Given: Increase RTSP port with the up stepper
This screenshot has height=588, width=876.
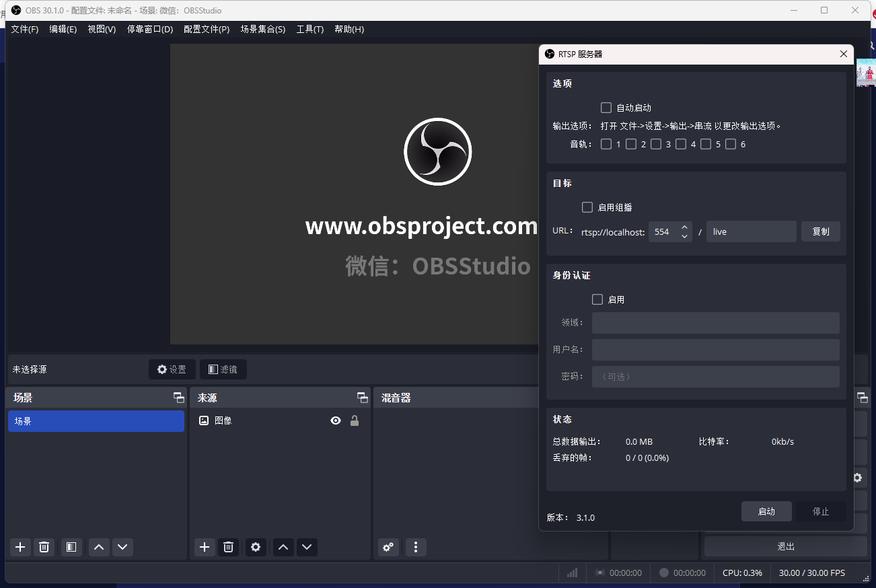Looking at the screenshot, I should [x=684, y=227].
